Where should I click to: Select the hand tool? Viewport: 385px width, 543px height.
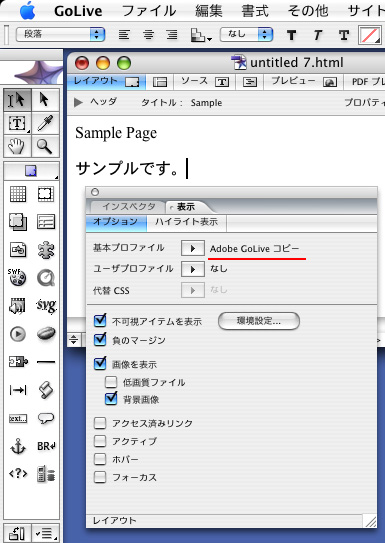click(17, 146)
